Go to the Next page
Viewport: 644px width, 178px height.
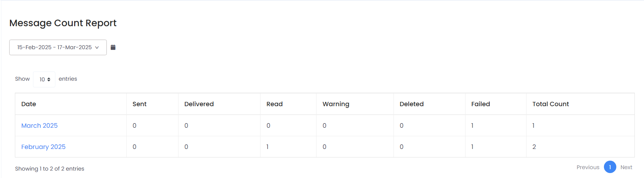[x=626, y=167]
